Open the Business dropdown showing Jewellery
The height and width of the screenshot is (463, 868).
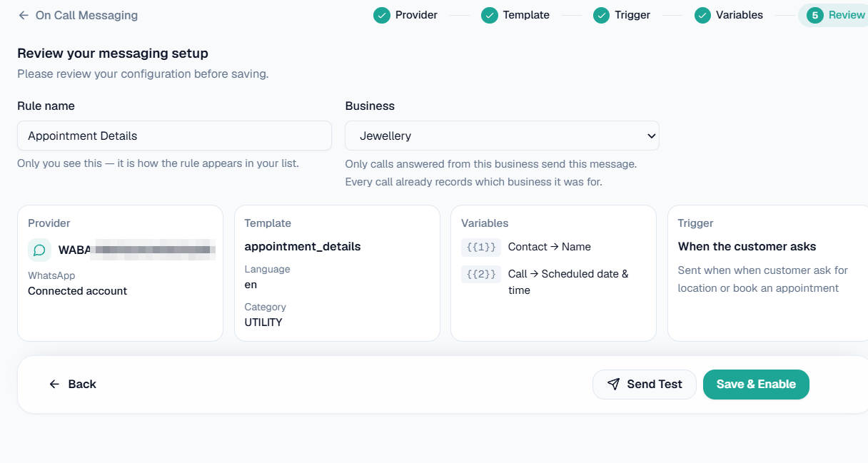(x=502, y=136)
